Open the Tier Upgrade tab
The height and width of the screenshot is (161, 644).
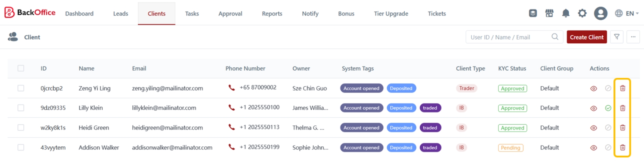[x=391, y=13]
